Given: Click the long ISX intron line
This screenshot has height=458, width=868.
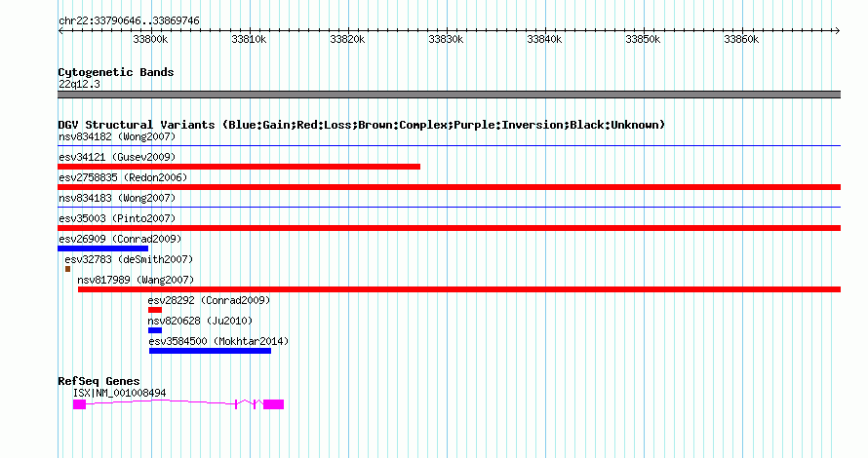Looking at the screenshot, I should tap(161, 401).
